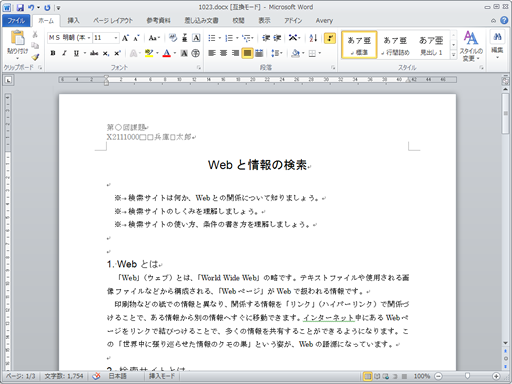The width and height of the screenshot is (512, 384).
Task: Increase paragraph indent
Action: [x=277, y=38]
